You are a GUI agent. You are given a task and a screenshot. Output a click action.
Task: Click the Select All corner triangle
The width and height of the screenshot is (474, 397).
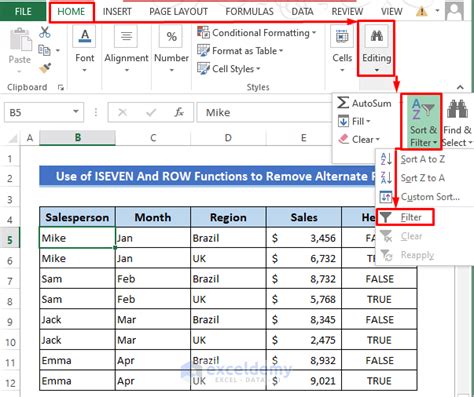(x=12, y=138)
